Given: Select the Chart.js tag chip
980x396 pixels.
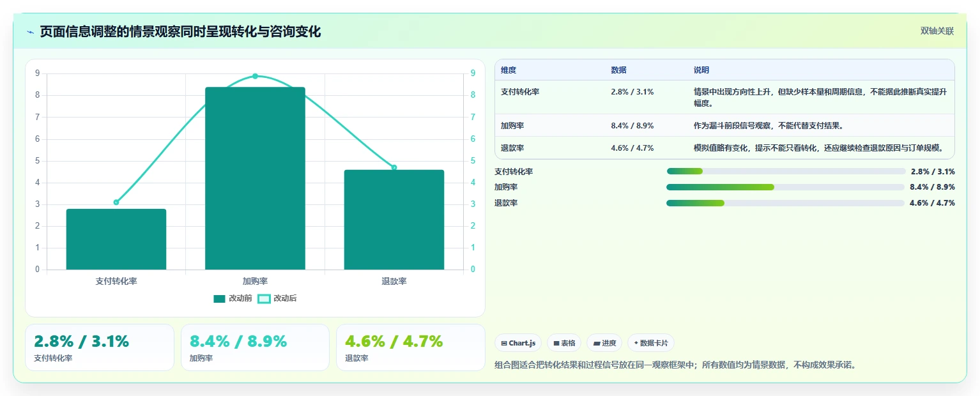Looking at the screenshot, I should coord(518,343).
